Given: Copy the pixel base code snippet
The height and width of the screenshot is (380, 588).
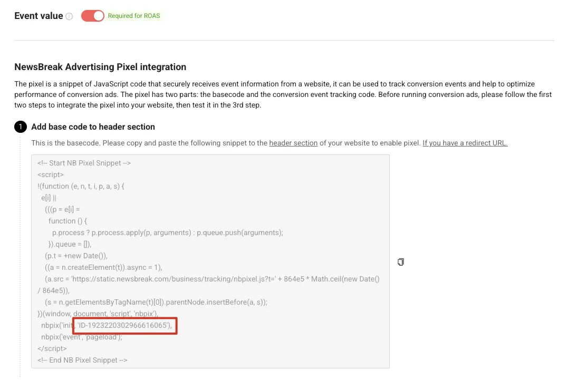Looking at the screenshot, I should 401,262.
